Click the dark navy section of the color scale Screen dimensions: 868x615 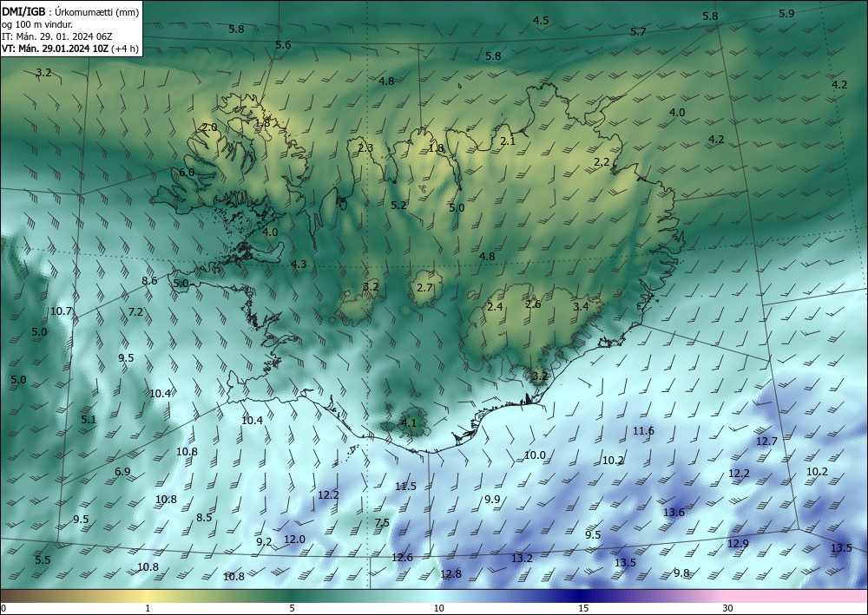[582, 596]
